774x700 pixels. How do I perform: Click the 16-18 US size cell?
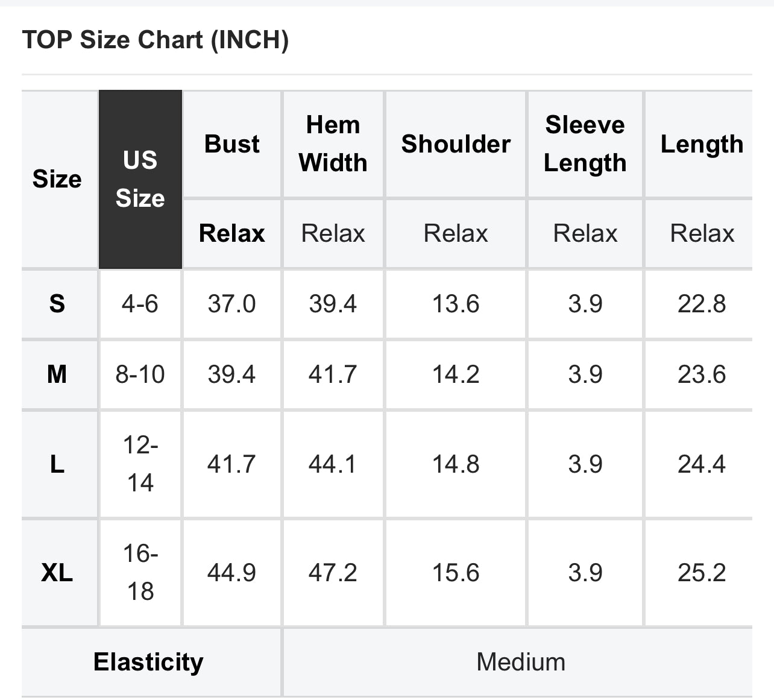click(140, 572)
